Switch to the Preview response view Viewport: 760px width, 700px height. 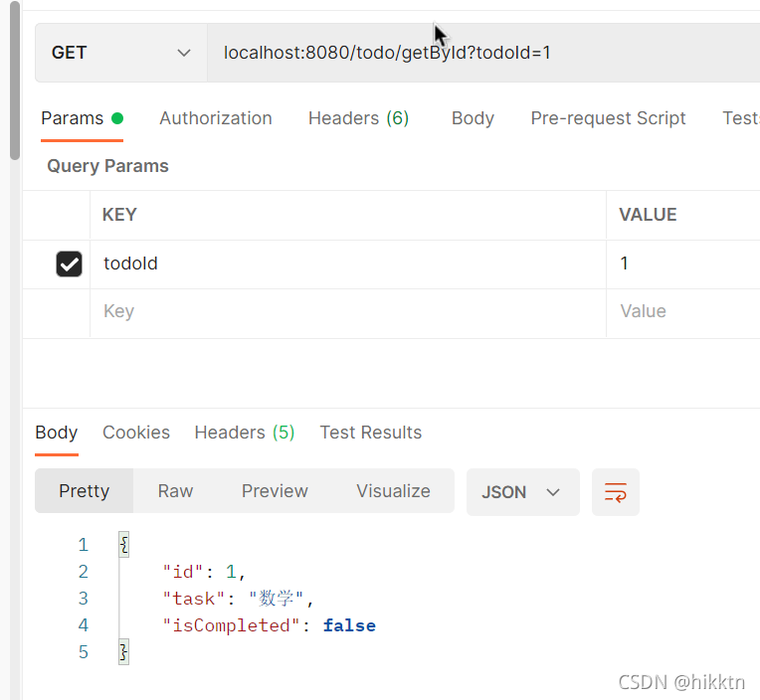click(x=275, y=491)
